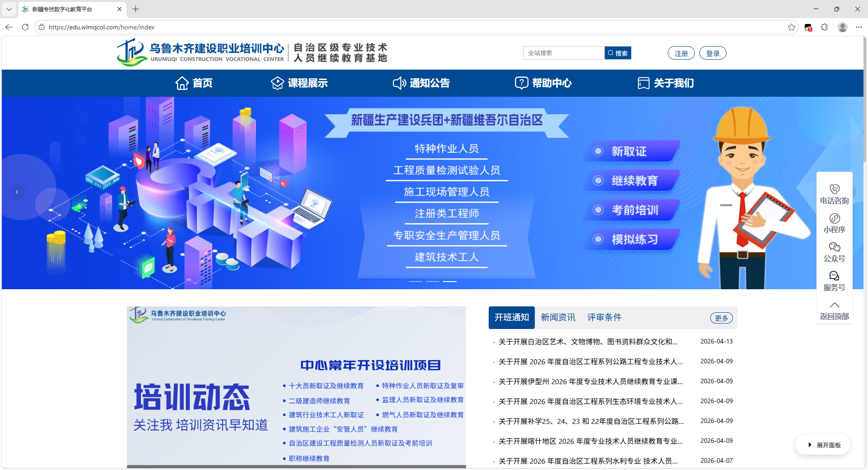Open the browser tab list dropdown chevron
868x470 pixels.
(x=9, y=9)
